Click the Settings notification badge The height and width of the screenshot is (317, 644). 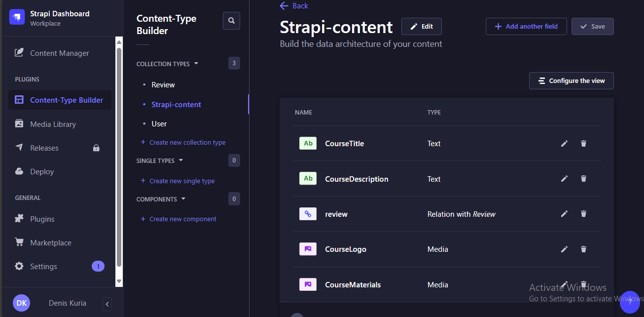click(98, 266)
